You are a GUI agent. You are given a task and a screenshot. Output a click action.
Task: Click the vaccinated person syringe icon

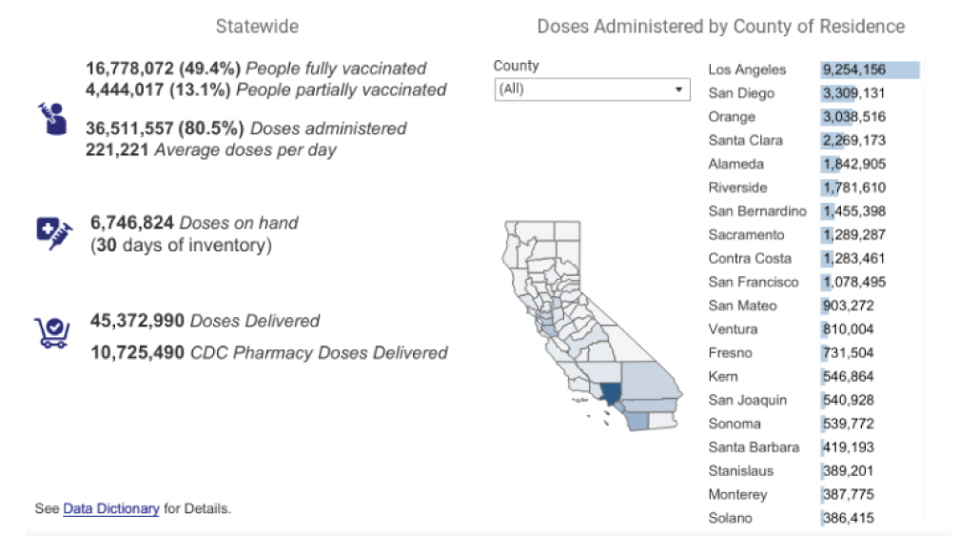click(x=49, y=119)
